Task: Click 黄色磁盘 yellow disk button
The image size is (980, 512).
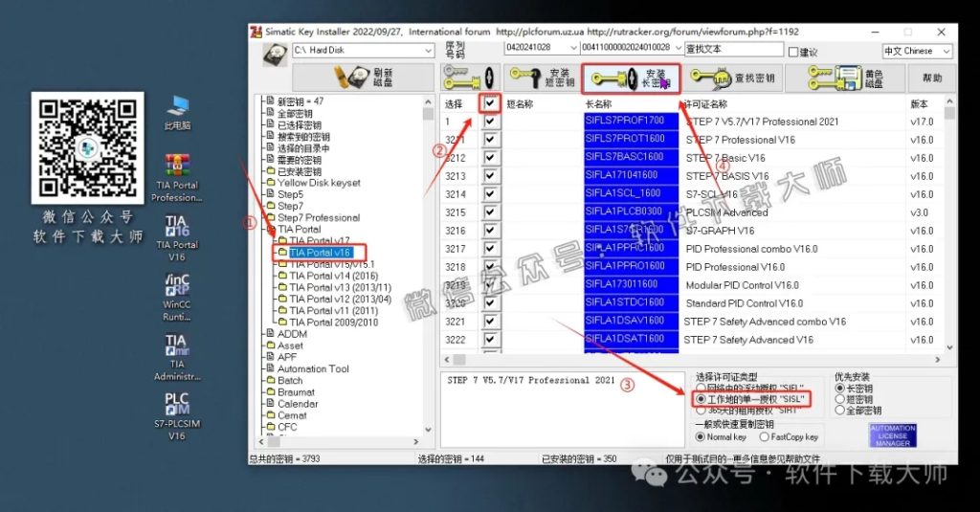Action: coord(846,78)
